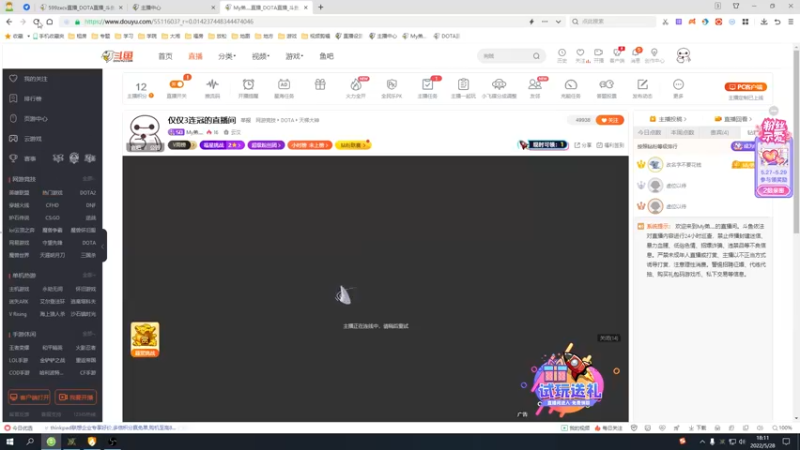Click the 客户端打开 sidebar button
This screenshot has width=800, height=450.
29,397
